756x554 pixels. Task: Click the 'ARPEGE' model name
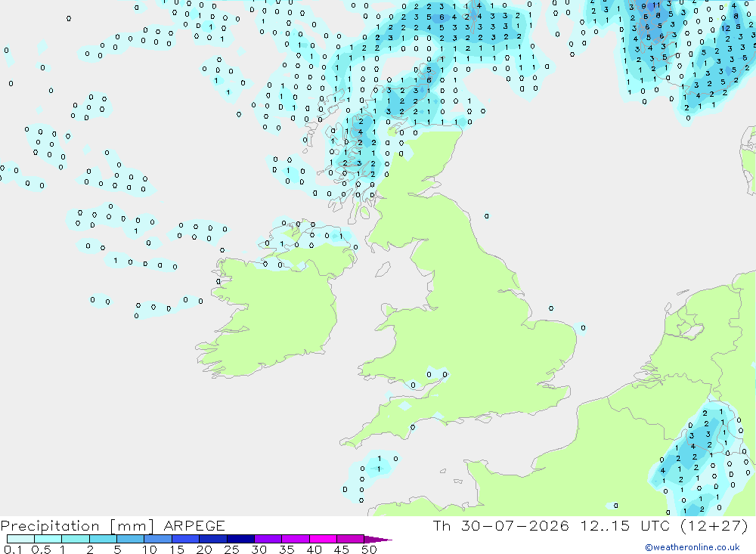pos(194,526)
